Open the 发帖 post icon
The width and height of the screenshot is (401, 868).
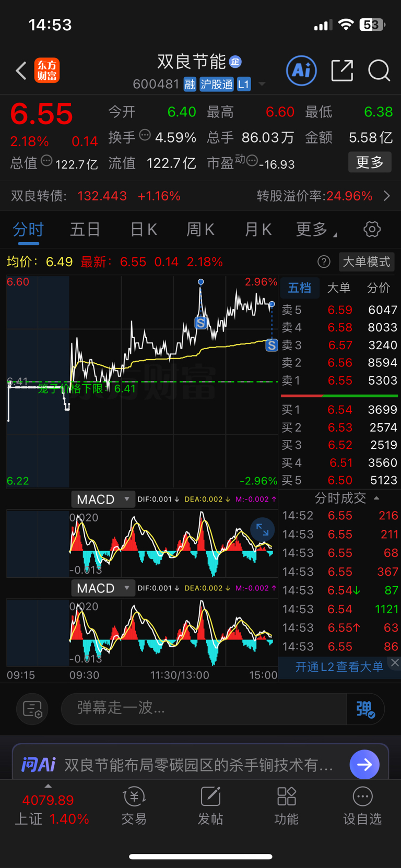click(210, 806)
